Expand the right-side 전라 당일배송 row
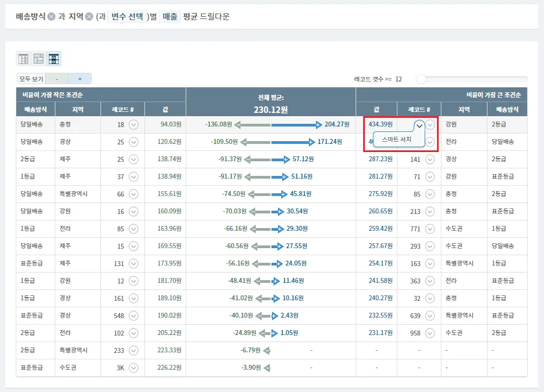 click(x=430, y=142)
